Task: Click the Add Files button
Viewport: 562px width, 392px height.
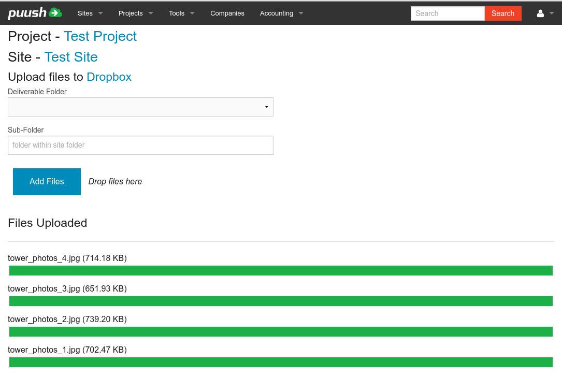Action: pyautogui.click(x=47, y=182)
